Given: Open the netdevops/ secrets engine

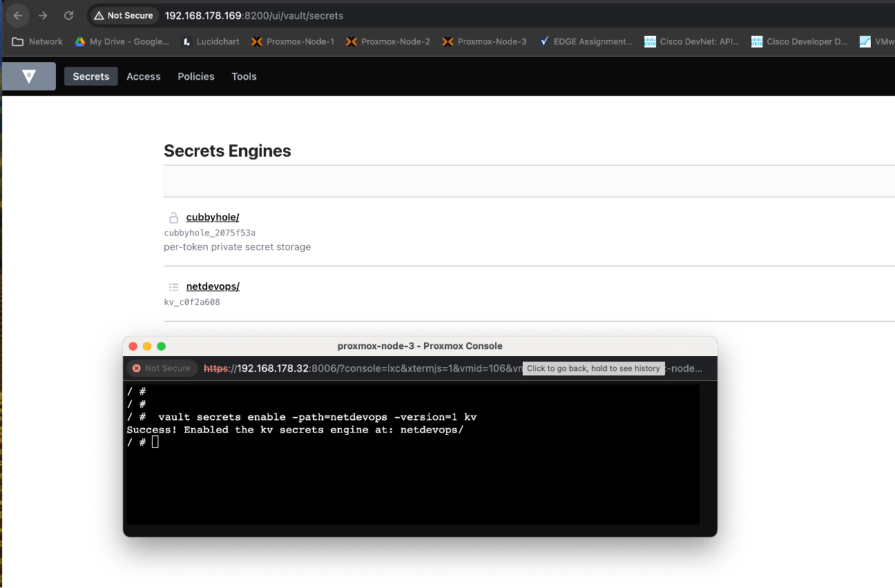Looking at the screenshot, I should coord(213,286).
